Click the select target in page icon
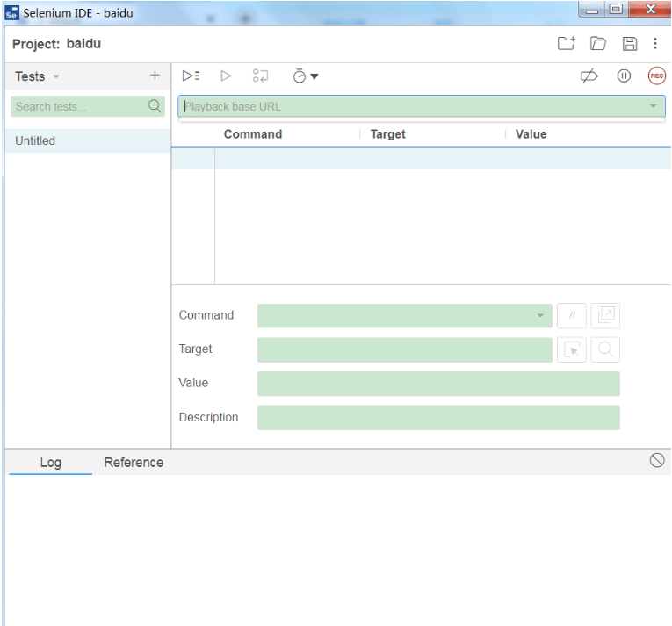672x626 pixels. pos(572,349)
